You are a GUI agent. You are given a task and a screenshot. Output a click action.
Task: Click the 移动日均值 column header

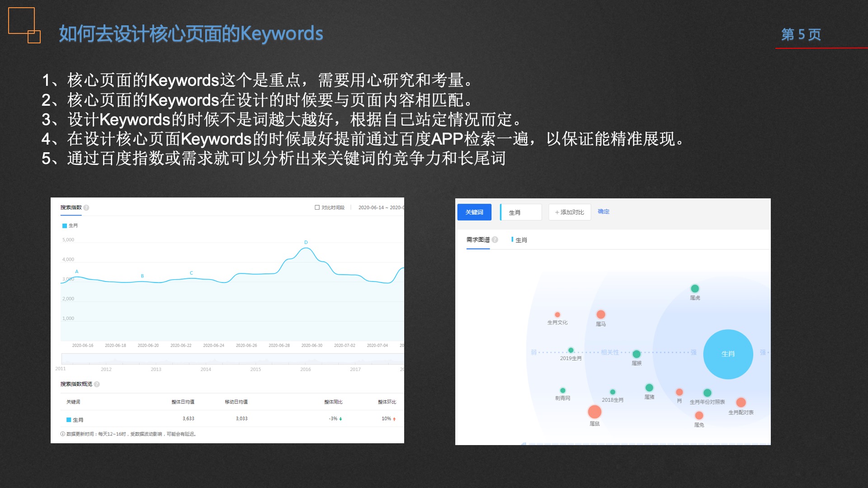[x=236, y=402]
